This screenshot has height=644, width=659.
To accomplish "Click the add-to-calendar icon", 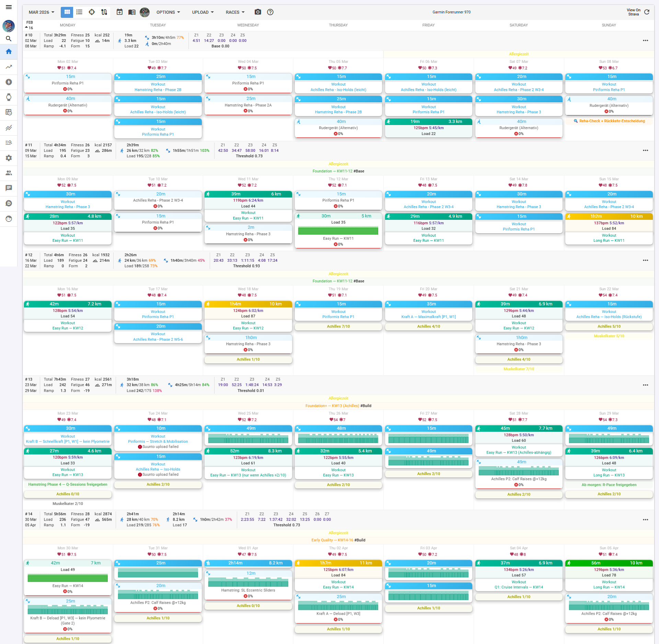I will tap(119, 12).
